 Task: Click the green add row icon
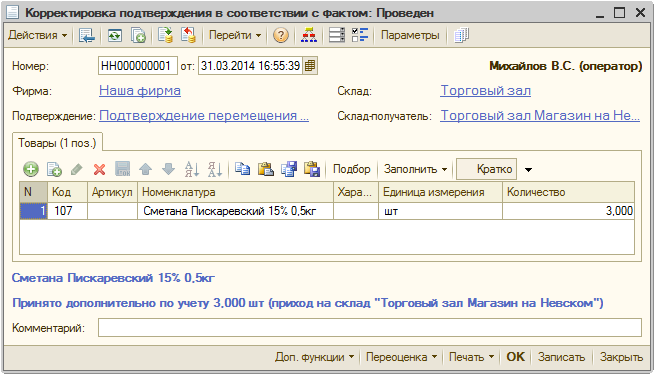(30, 169)
